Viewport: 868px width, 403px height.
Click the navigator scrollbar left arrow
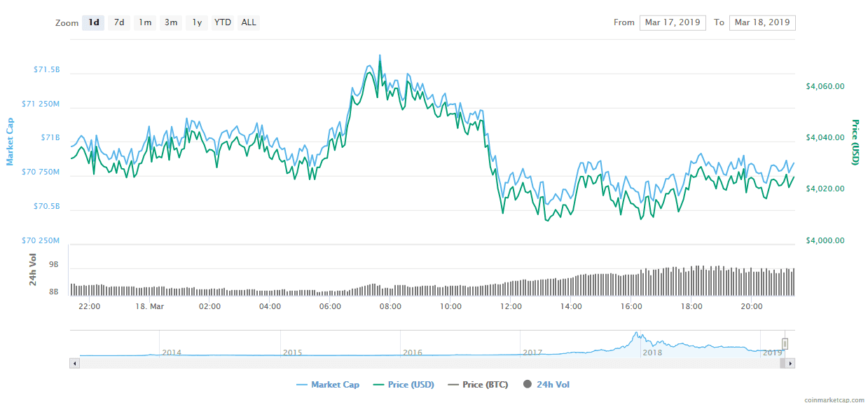(x=74, y=363)
